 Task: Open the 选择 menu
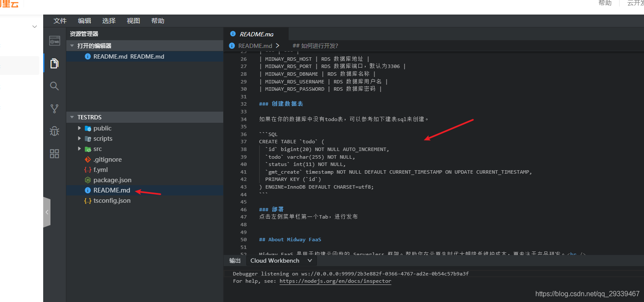[109, 21]
